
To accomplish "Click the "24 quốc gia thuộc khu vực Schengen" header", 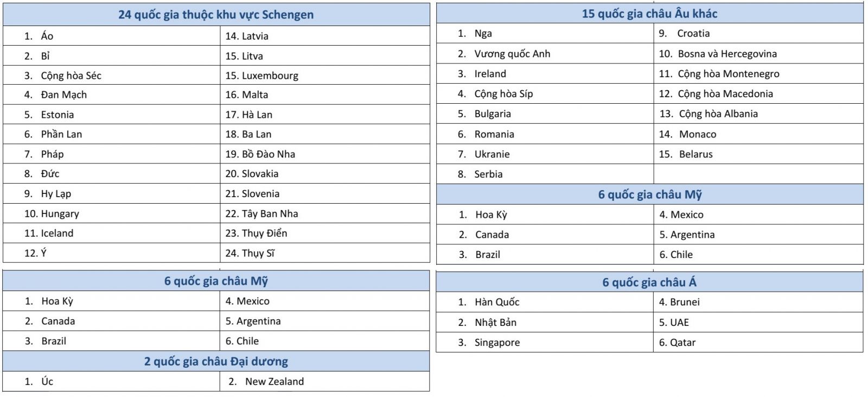I will pyautogui.click(x=216, y=15).
